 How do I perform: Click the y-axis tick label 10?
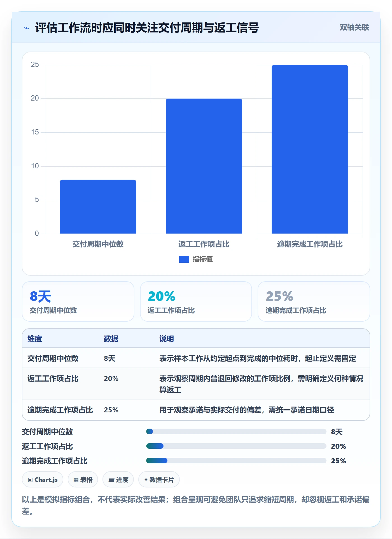click(x=35, y=166)
